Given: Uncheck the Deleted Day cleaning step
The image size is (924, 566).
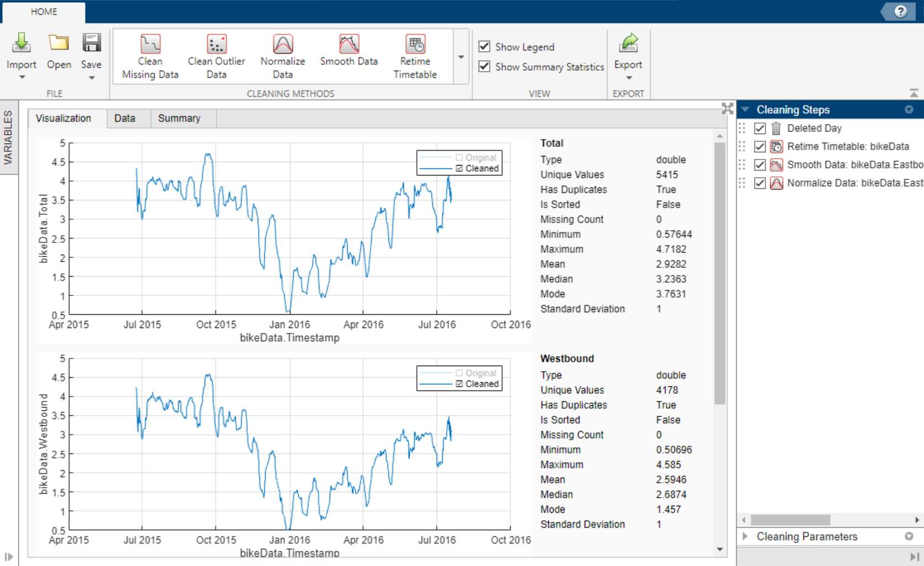Looking at the screenshot, I should click(x=760, y=128).
